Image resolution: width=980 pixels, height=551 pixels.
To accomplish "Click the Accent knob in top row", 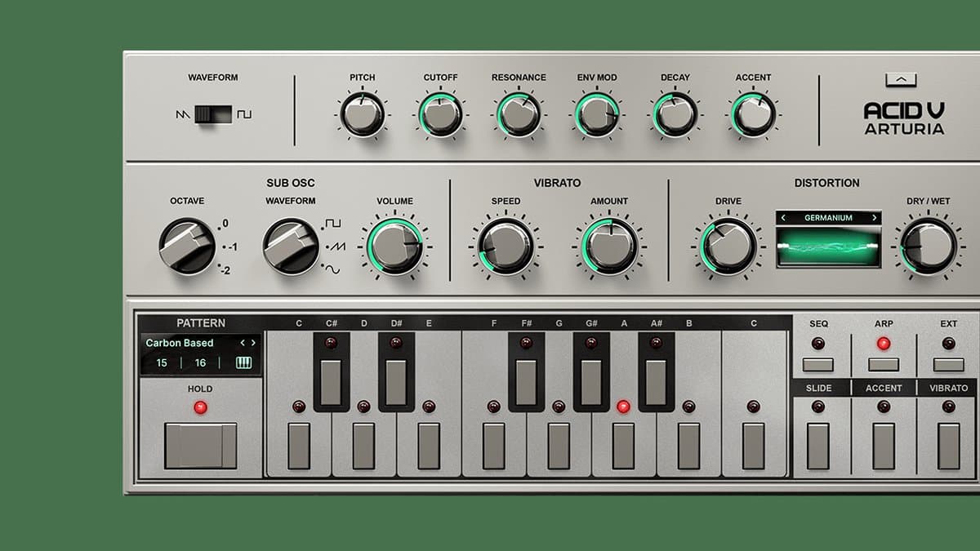I will (753, 115).
